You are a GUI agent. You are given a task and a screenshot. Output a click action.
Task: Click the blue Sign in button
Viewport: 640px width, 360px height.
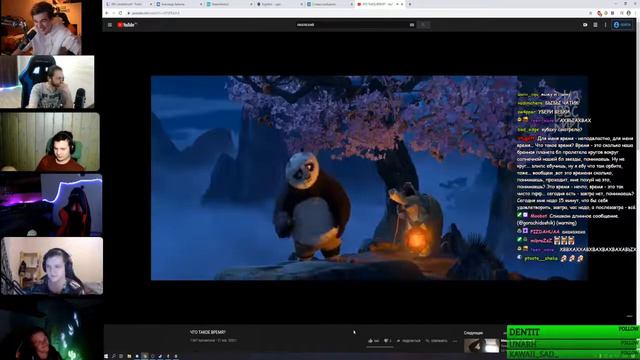point(622,25)
